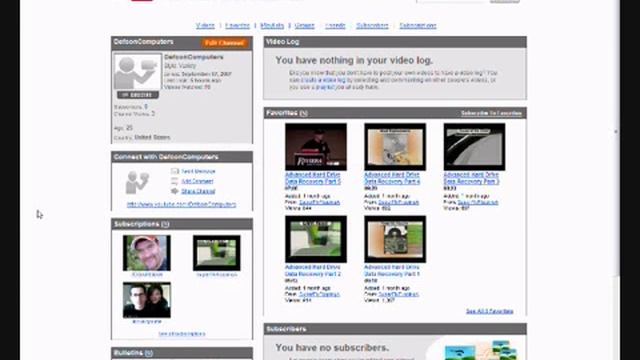640x360 pixels.
Task: Open the Playlists navigation link
Action: tap(272, 26)
